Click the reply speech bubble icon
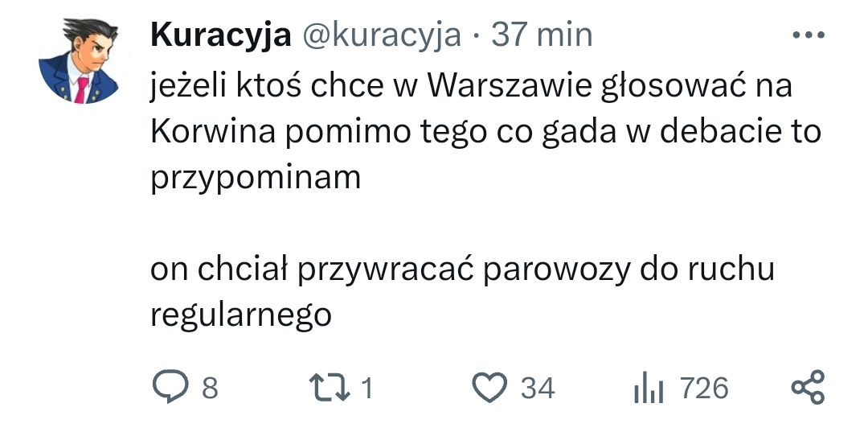The width and height of the screenshot is (868, 428). point(170,386)
